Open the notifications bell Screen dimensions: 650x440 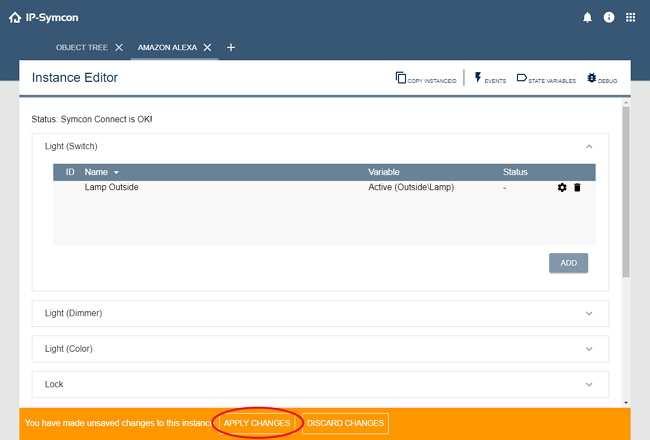pos(587,18)
